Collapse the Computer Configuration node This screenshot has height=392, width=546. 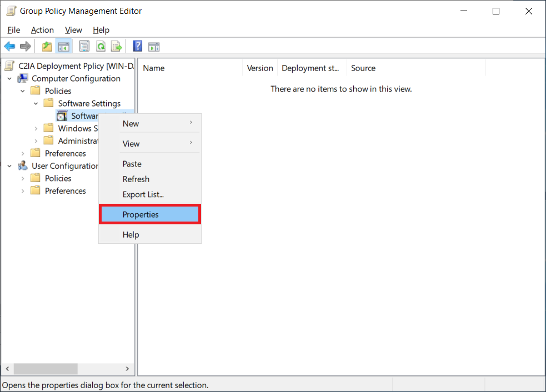click(8, 78)
